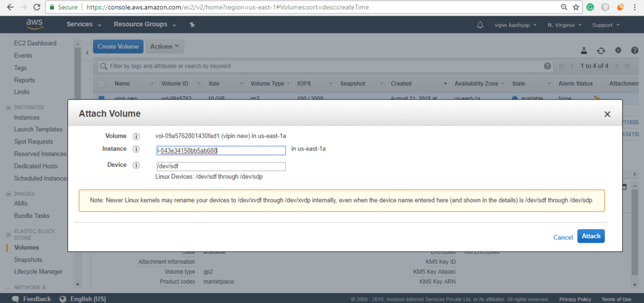This screenshot has height=303, width=644.
Task: Click the info icon next to Instance
Action: point(136,149)
